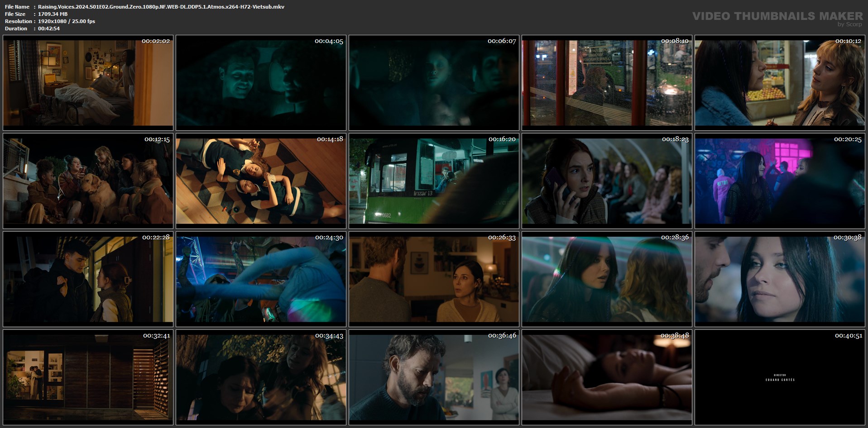Select the thumbnail at 00:02:02
868x428 pixels.
coord(88,83)
